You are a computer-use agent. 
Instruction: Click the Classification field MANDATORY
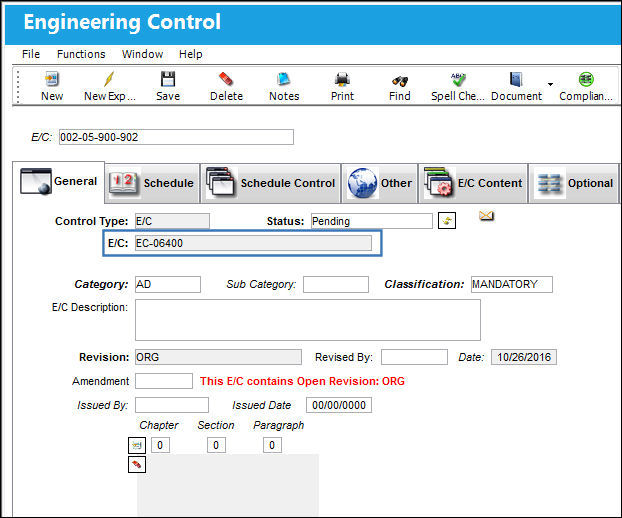click(x=512, y=284)
